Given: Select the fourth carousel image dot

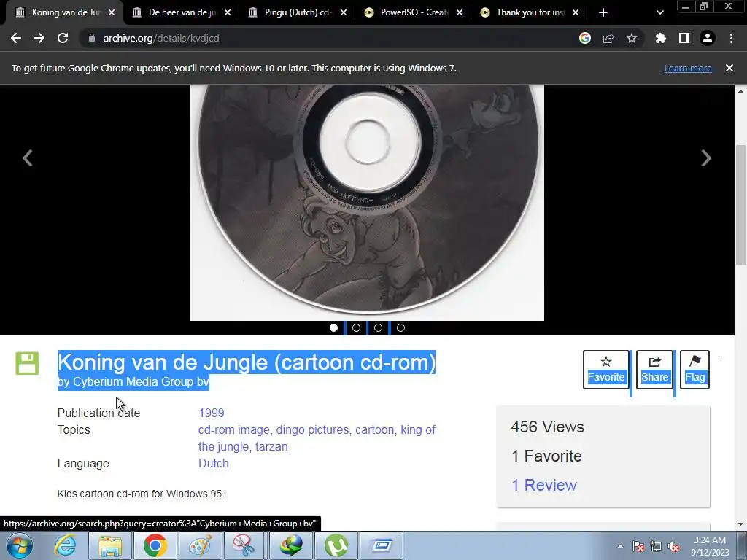Looking at the screenshot, I should (x=400, y=327).
